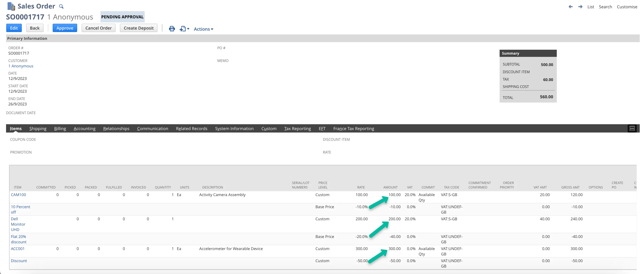
Task: Open the Related Records tab
Action: click(192, 128)
